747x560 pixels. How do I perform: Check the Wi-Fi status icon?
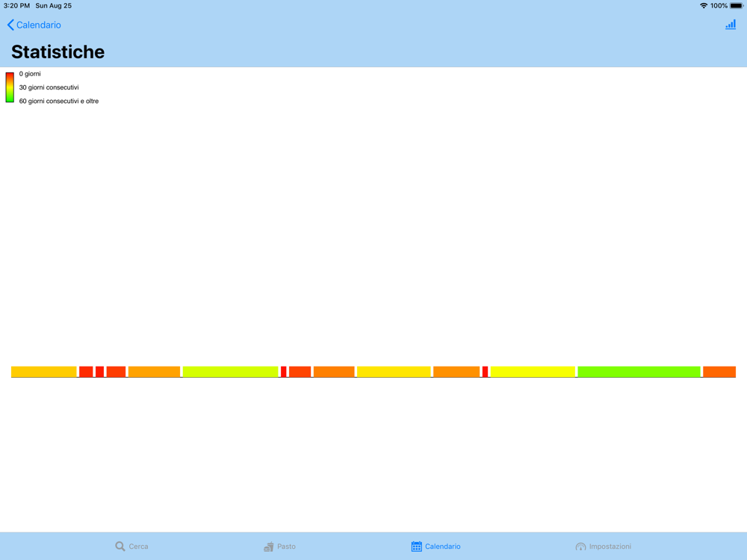[x=703, y=6]
